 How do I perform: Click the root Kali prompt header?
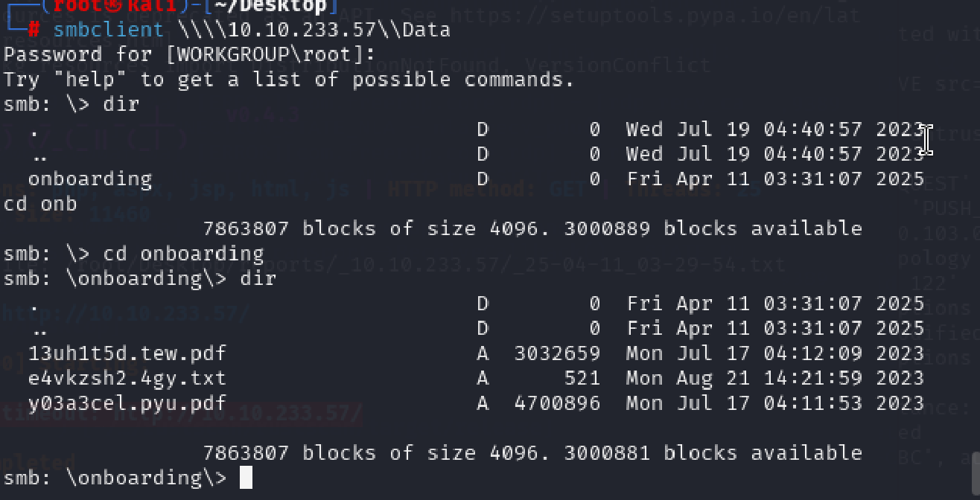171,7
